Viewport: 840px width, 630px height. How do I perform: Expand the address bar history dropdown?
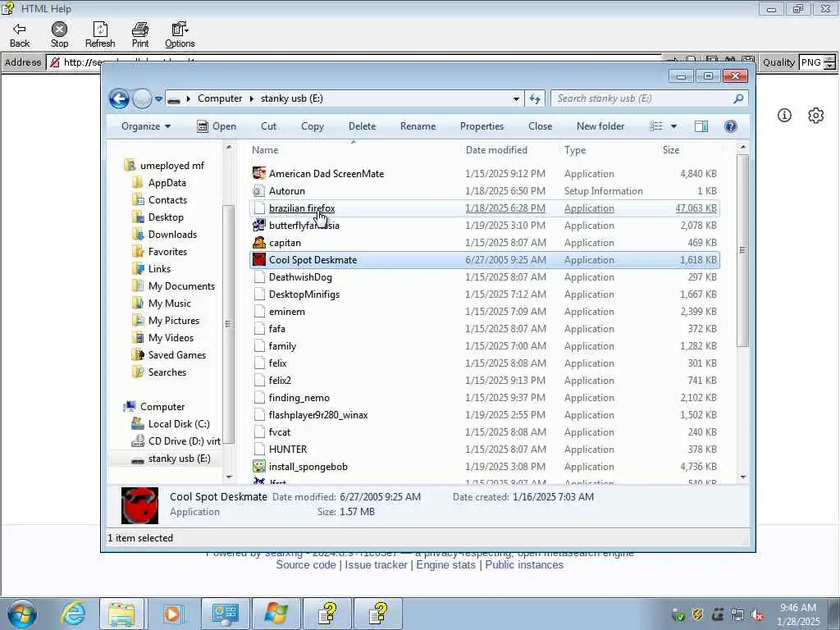(516, 98)
